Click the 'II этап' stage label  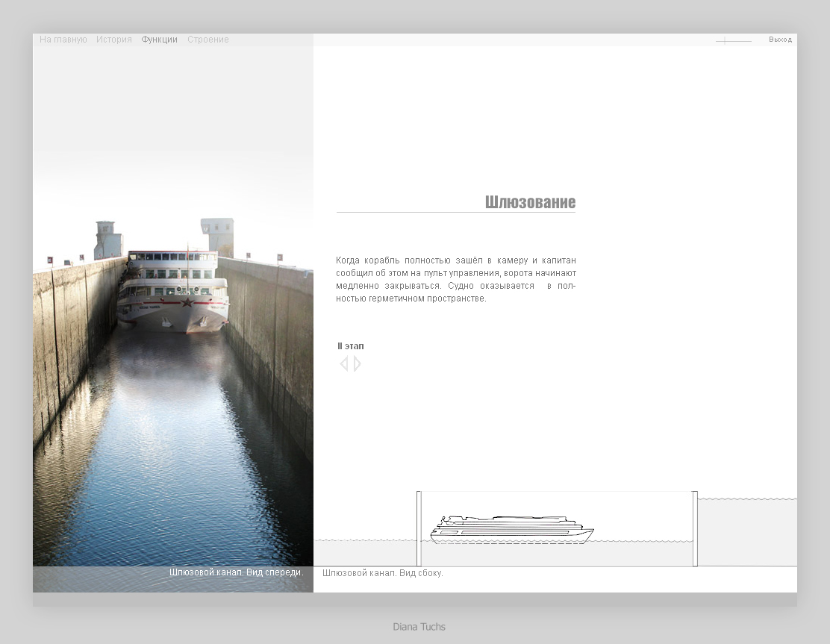(x=351, y=346)
